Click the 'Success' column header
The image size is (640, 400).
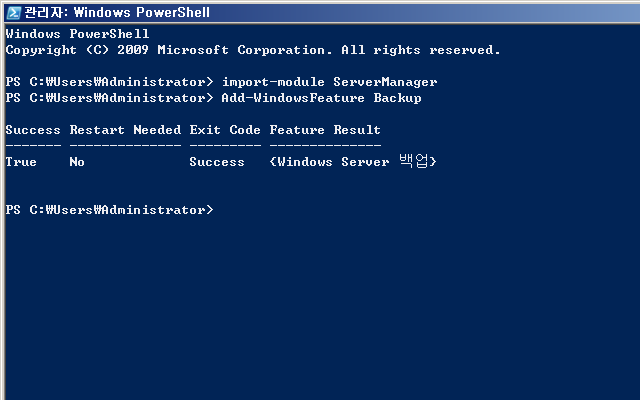(x=33, y=130)
